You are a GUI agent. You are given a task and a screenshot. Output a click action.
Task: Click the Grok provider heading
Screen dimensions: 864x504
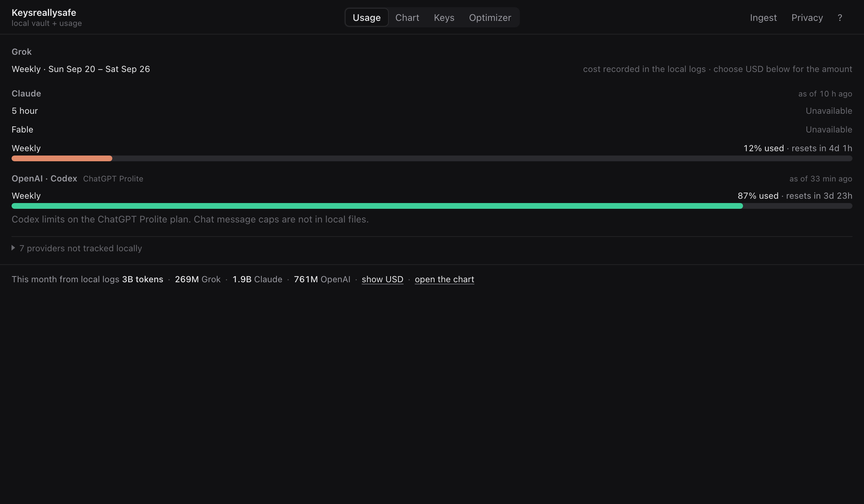[22, 52]
